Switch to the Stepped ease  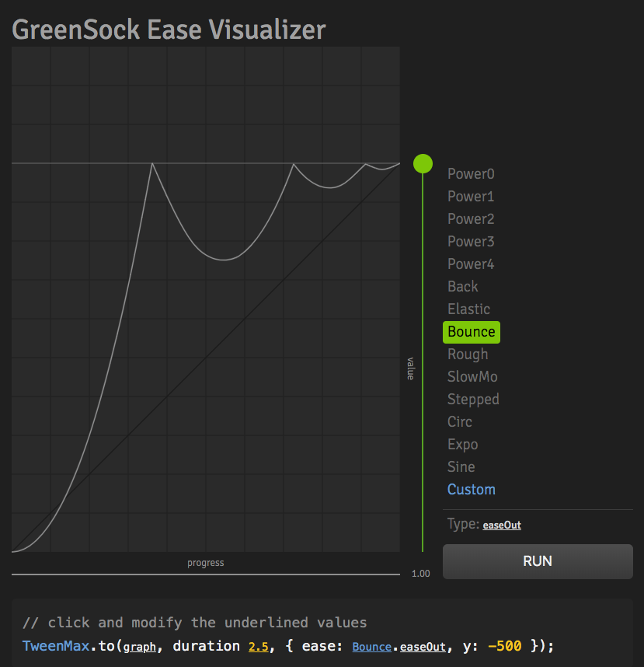pyautogui.click(x=473, y=400)
